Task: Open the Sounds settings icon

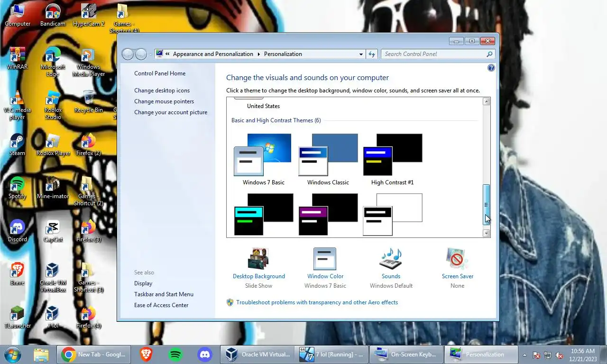Action: pos(391,259)
